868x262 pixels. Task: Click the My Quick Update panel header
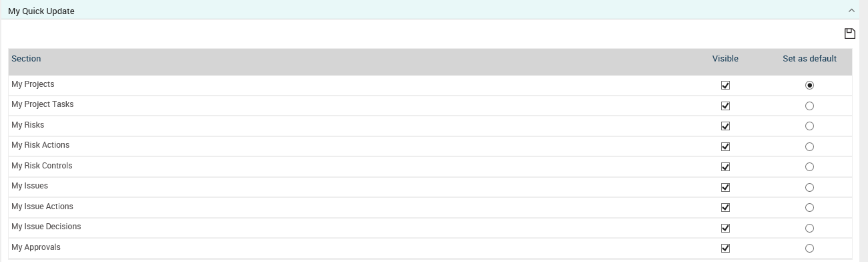(x=434, y=11)
